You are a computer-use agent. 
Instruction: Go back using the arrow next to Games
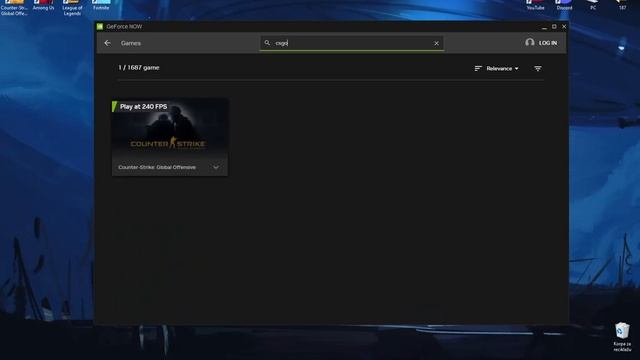(x=107, y=43)
